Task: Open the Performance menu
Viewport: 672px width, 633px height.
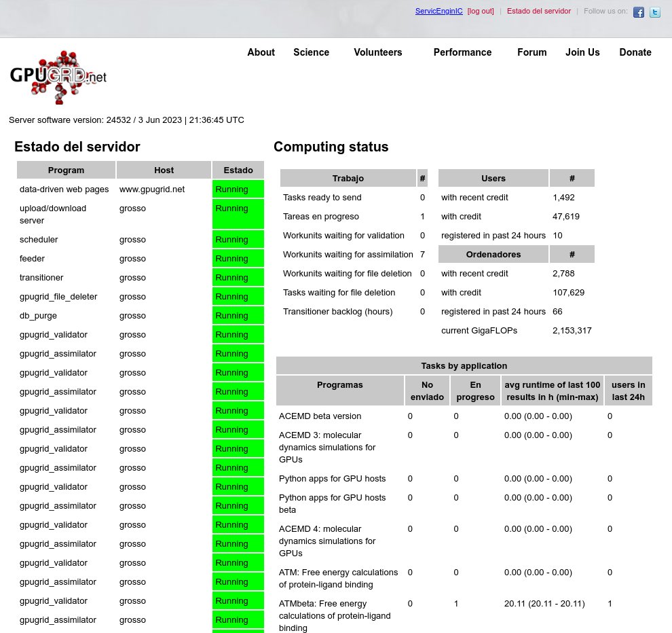Action: (x=462, y=52)
